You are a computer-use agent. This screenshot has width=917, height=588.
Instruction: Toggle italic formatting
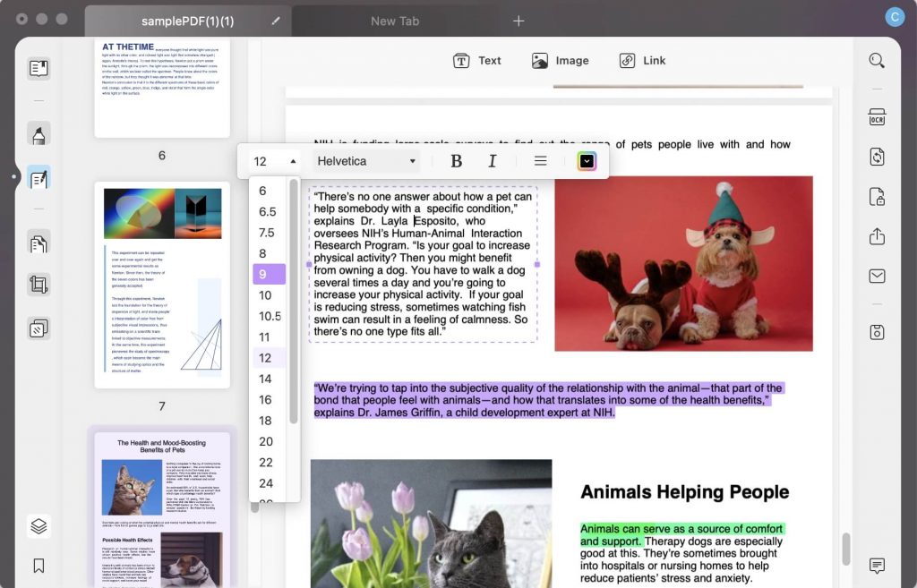[x=493, y=160]
